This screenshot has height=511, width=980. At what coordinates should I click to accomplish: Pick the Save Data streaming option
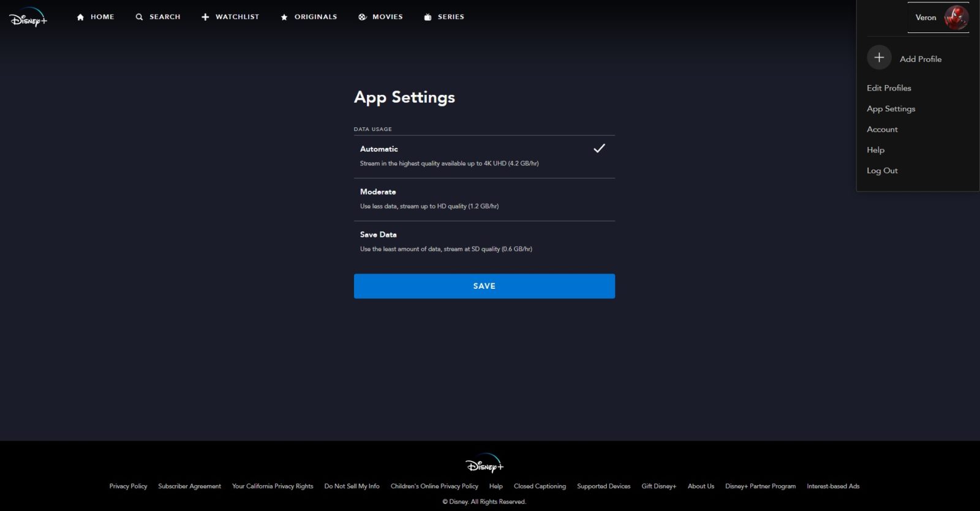coord(484,242)
